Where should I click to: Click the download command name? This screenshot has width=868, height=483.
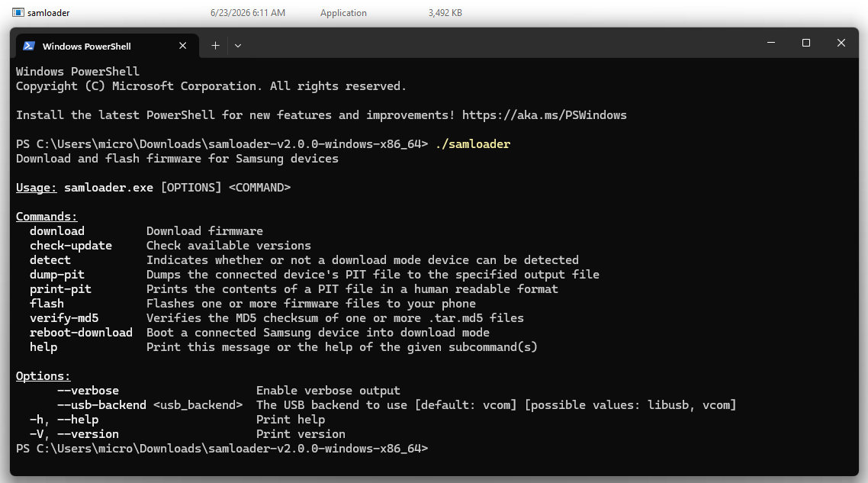[x=57, y=231]
